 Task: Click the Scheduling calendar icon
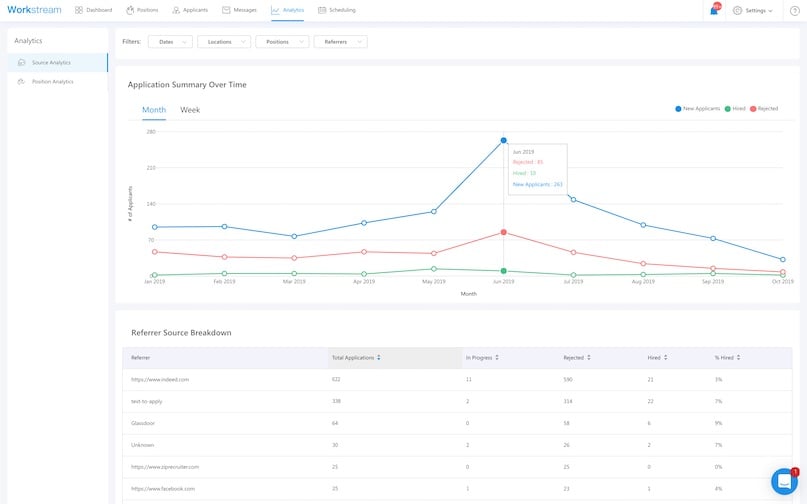322,10
